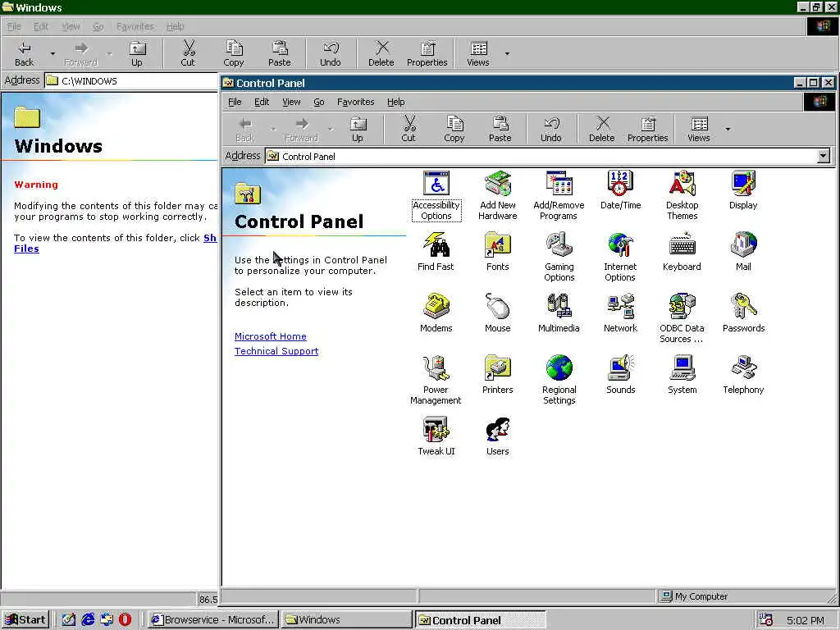Open the Start menu

tap(25, 620)
